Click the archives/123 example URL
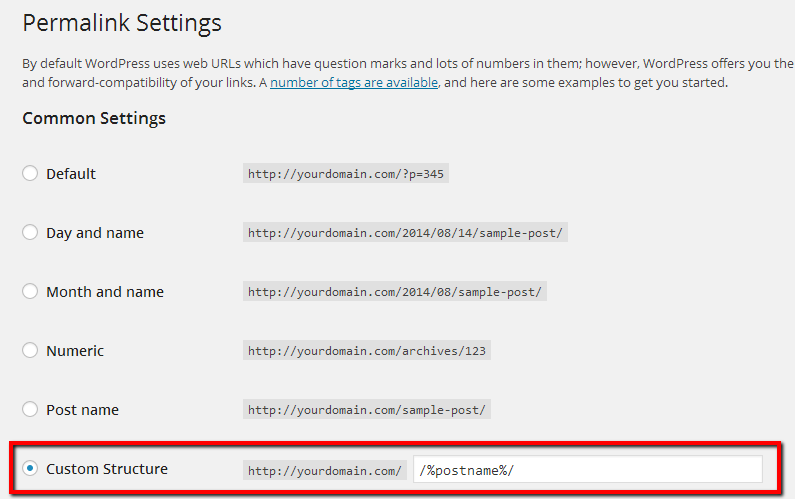795x499 pixels. click(367, 350)
